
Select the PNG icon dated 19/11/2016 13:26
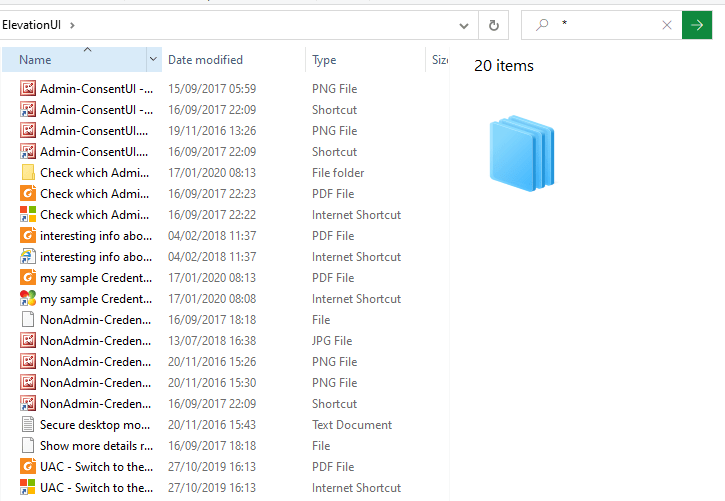pyautogui.click(x=28, y=130)
